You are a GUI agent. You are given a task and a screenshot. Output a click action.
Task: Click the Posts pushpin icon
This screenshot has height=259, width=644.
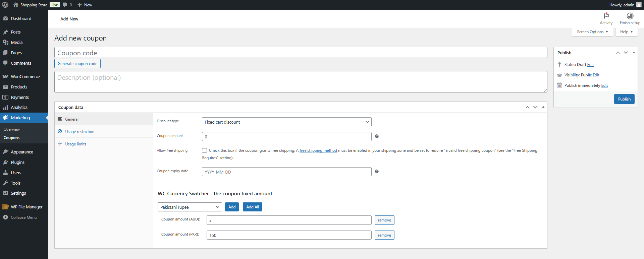pyautogui.click(x=5, y=32)
